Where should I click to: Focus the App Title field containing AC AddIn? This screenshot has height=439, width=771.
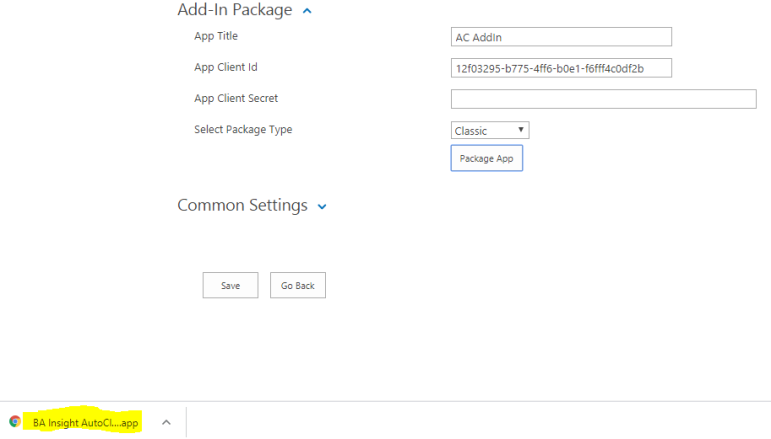[561, 37]
